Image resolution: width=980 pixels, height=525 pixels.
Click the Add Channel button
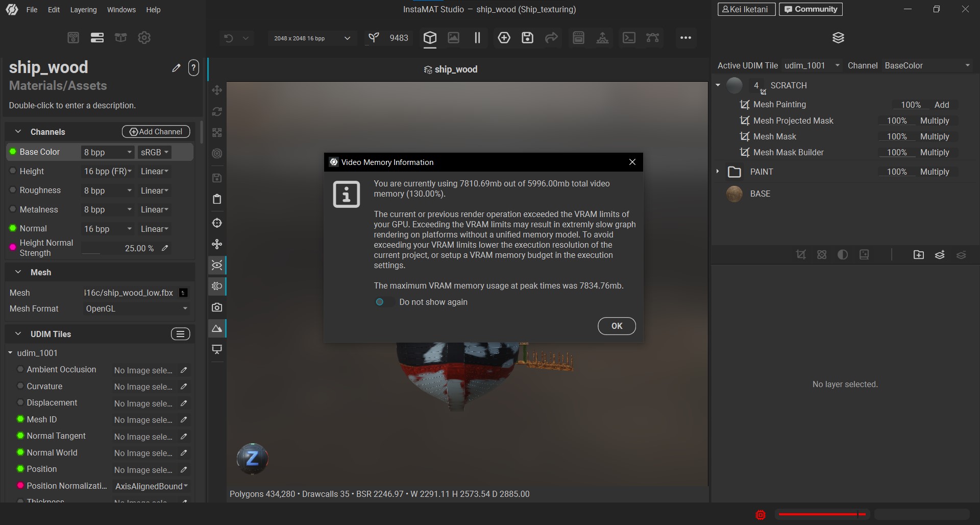156,132
